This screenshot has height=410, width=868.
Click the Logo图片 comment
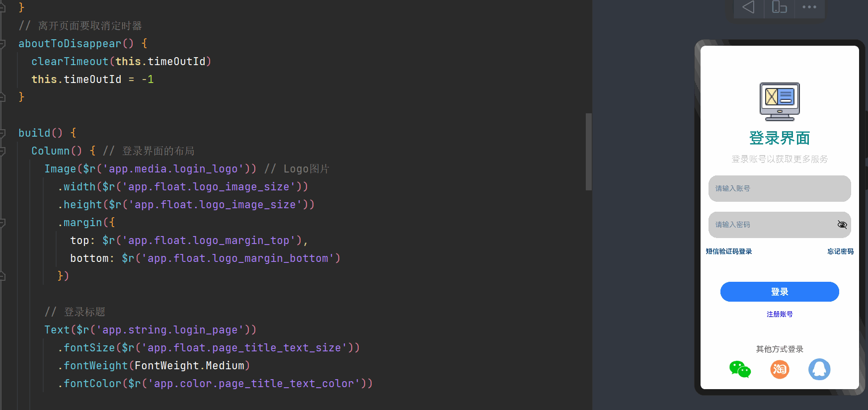pos(297,169)
